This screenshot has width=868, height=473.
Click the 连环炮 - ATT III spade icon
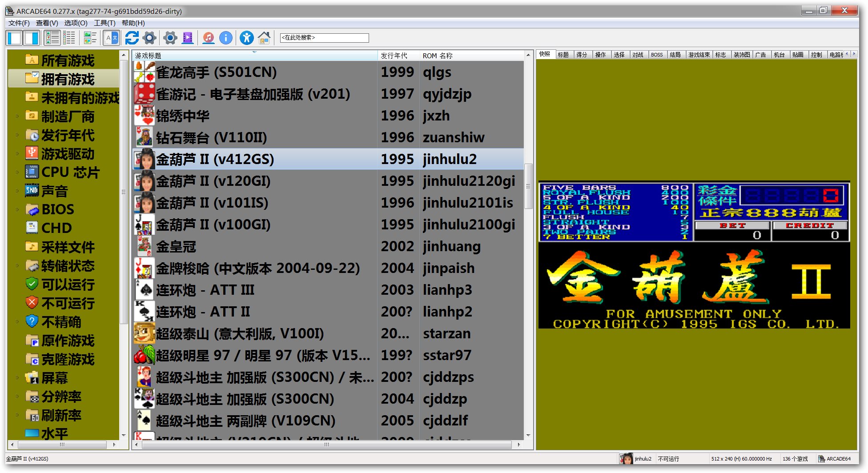pos(145,290)
